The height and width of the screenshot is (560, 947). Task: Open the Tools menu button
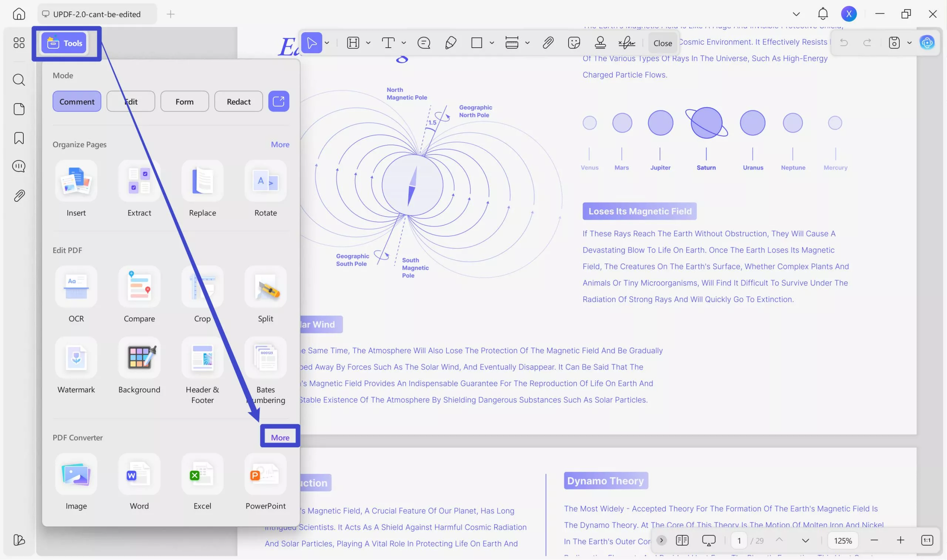[x=64, y=43]
